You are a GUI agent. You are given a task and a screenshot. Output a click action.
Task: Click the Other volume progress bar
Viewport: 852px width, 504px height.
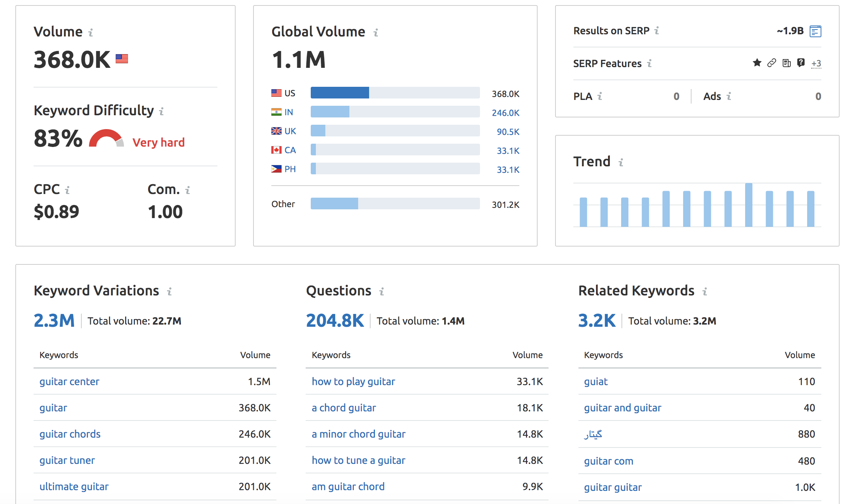click(395, 203)
